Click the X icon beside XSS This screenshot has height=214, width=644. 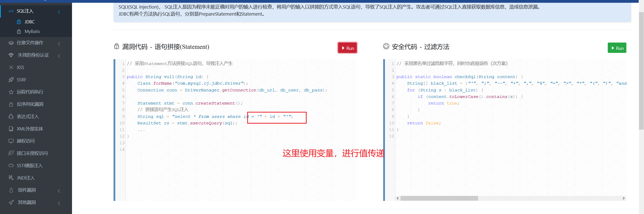tap(11, 67)
